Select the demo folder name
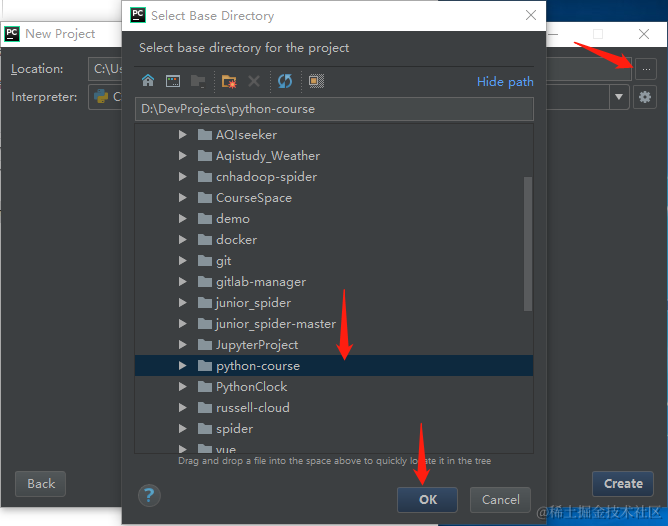 [233, 219]
